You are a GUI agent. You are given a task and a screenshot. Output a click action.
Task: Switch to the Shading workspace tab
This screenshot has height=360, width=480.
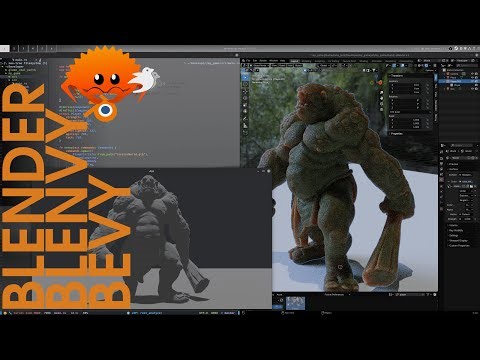pos(363,61)
